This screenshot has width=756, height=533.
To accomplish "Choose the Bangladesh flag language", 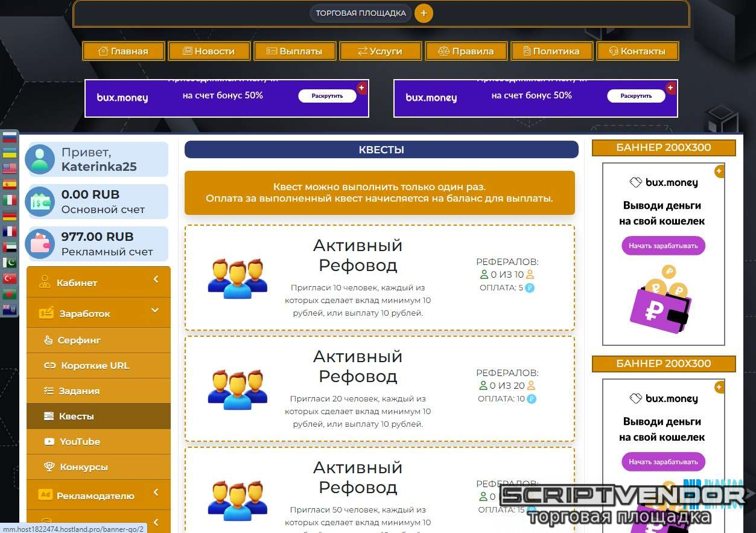I will 10,294.
